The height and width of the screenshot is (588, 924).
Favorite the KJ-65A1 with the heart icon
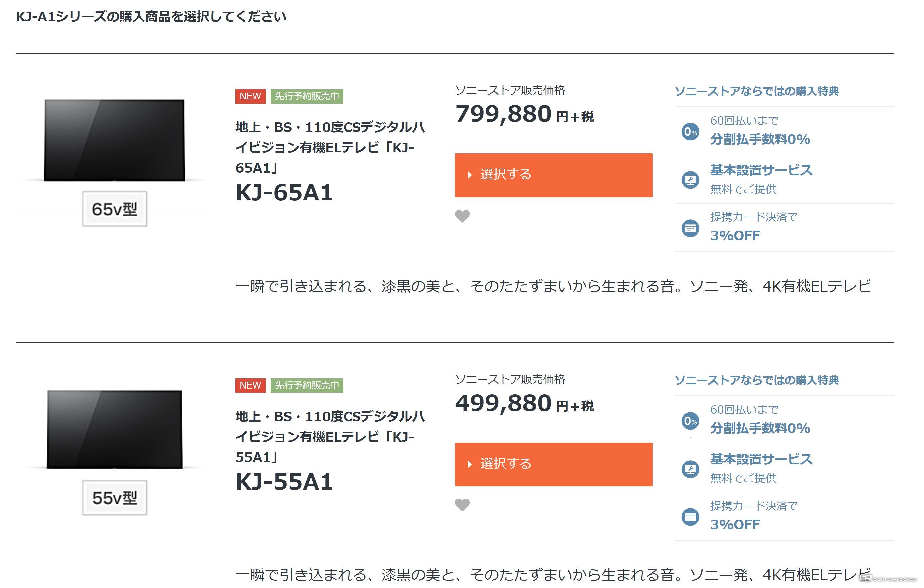pyautogui.click(x=462, y=216)
